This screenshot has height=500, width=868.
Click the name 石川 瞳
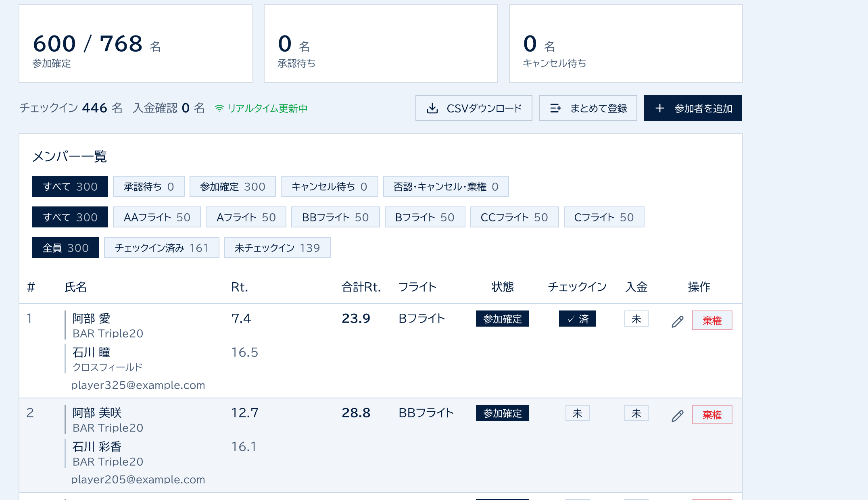click(x=92, y=352)
